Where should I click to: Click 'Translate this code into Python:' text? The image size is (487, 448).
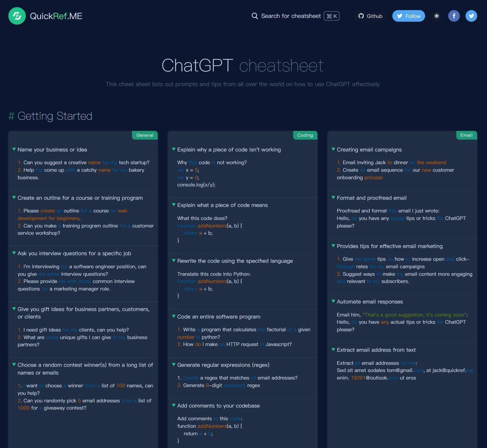(214, 274)
